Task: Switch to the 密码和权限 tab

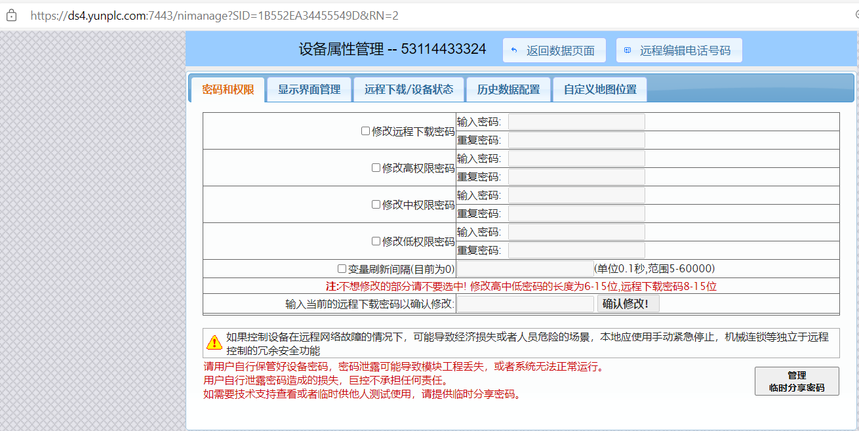Action: point(228,90)
